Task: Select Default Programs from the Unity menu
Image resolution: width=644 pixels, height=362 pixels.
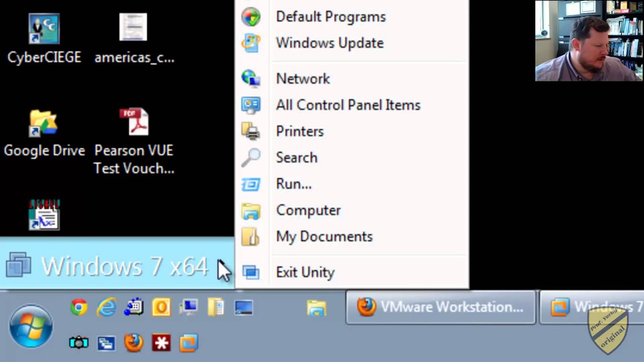Action: (x=352, y=17)
